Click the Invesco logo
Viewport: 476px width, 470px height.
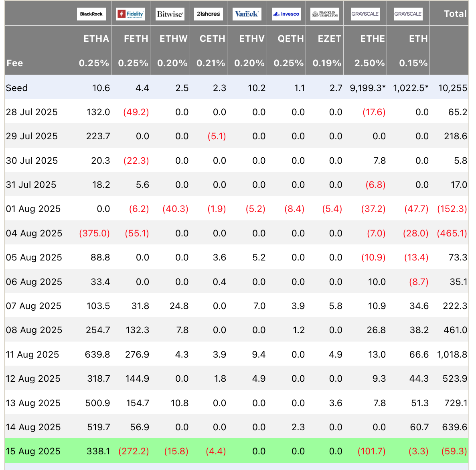(x=286, y=14)
